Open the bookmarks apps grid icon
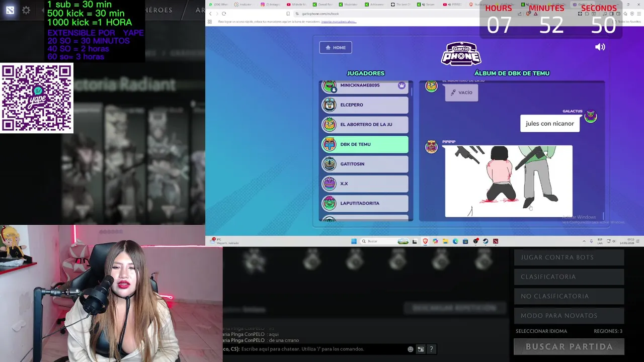 click(210, 22)
